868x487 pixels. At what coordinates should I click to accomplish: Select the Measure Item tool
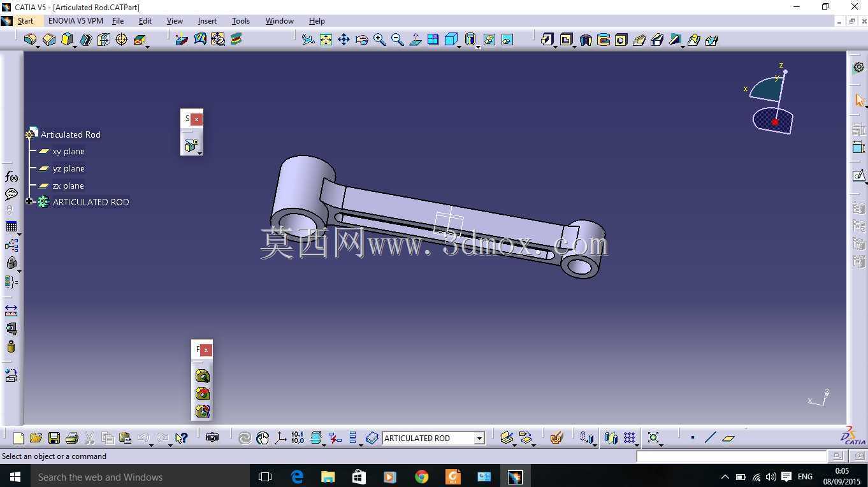pos(11,329)
